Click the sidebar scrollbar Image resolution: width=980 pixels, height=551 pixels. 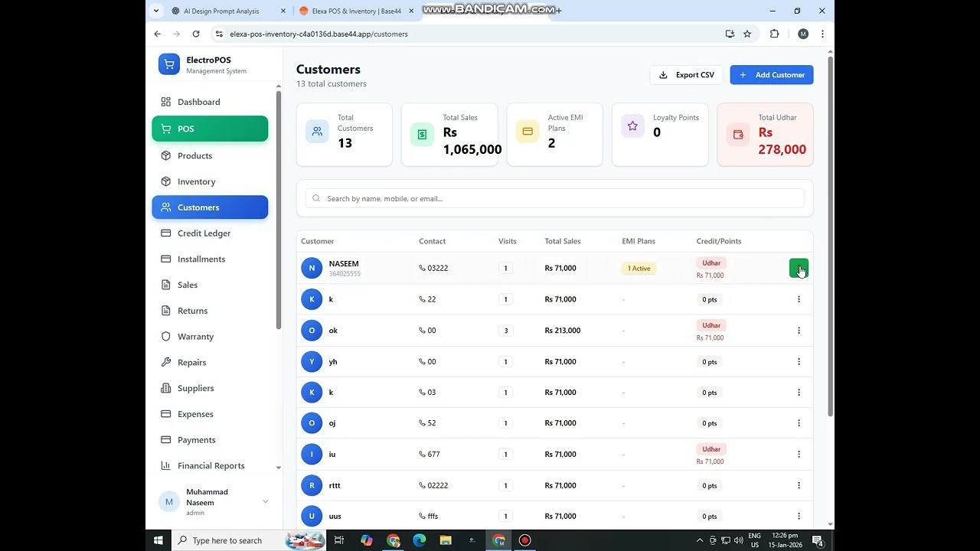tap(279, 210)
